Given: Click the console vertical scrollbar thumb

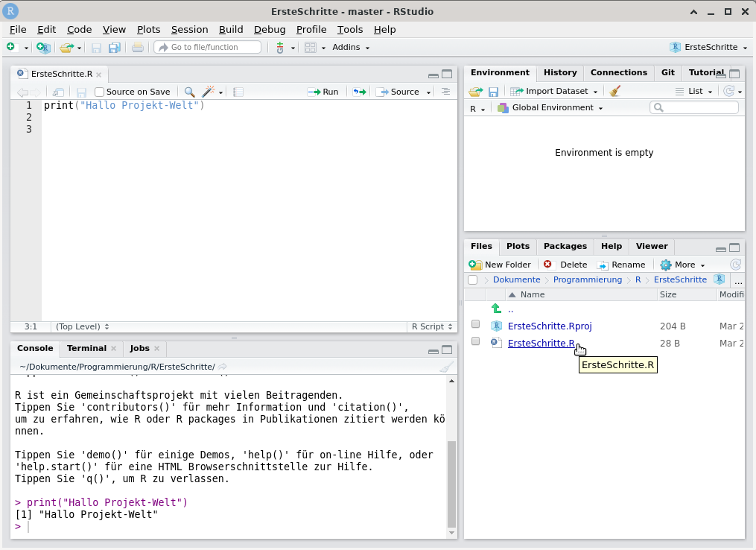Looking at the screenshot, I should (451, 484).
